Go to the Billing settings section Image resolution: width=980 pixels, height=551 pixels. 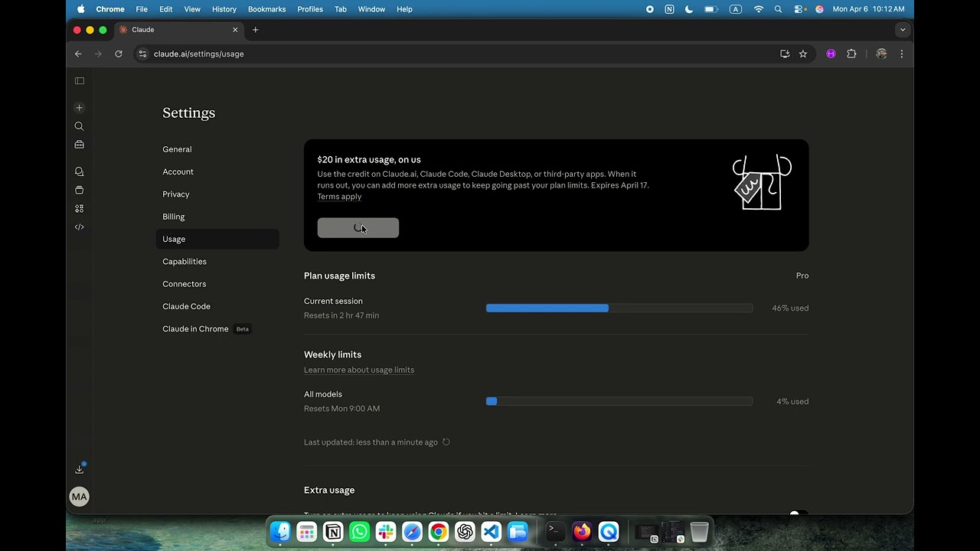(x=217, y=217)
